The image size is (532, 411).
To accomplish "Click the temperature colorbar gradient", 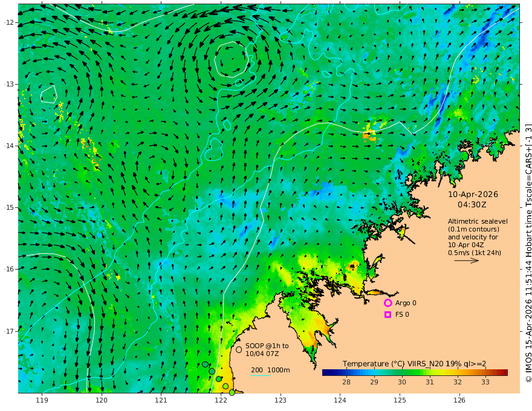I will [415, 372].
